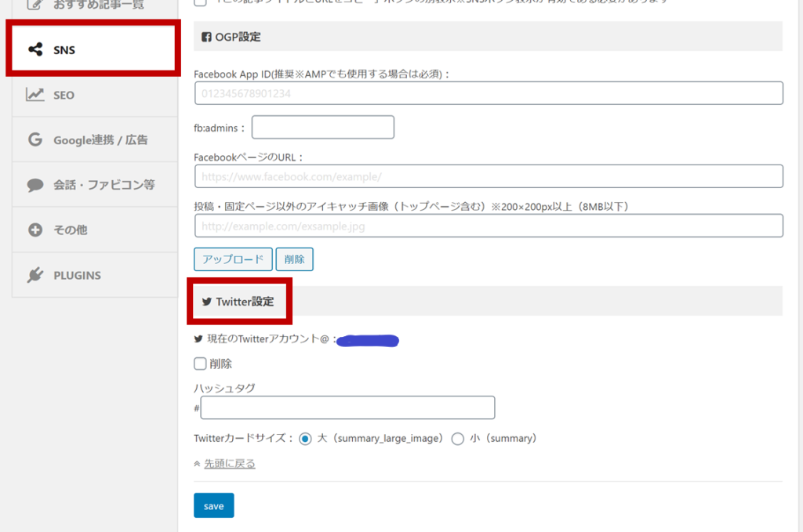Click the plug icon next to PLUGINS
Image resolution: width=803 pixels, height=532 pixels.
click(35, 275)
